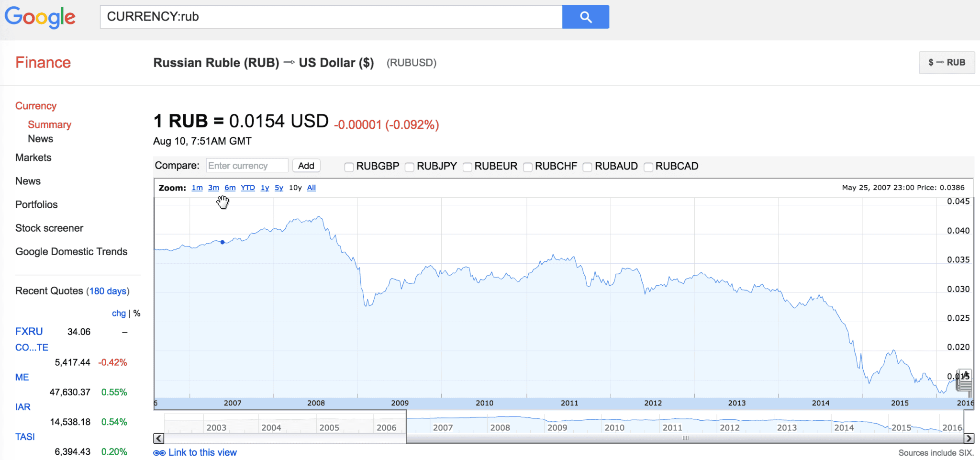Image resolution: width=980 pixels, height=460 pixels.
Task: Open the main News sidebar item
Action: 28,181
